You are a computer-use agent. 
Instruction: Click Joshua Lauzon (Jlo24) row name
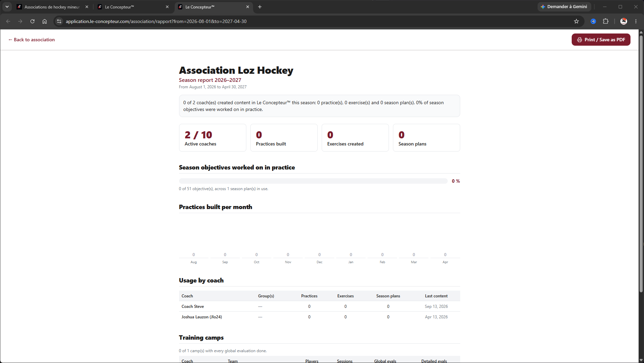pyautogui.click(x=202, y=317)
